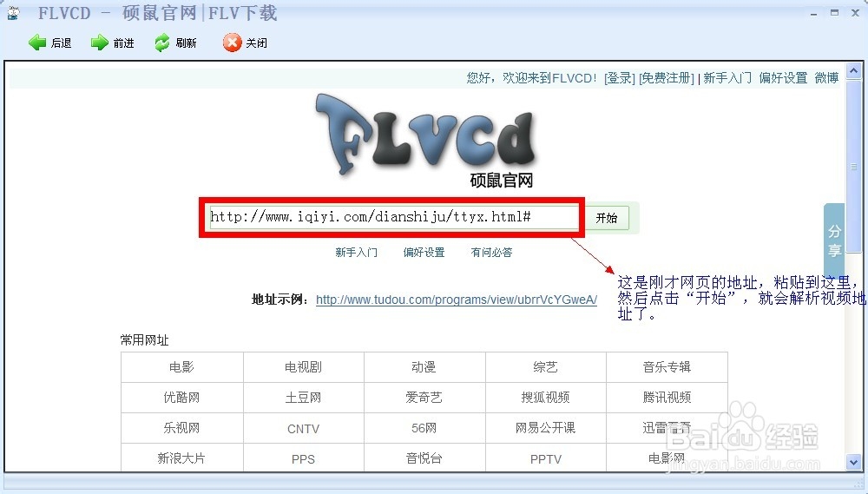Screen dimensions: 868x494
Task: Click the red Close icon in toolbar
Action: click(x=233, y=43)
